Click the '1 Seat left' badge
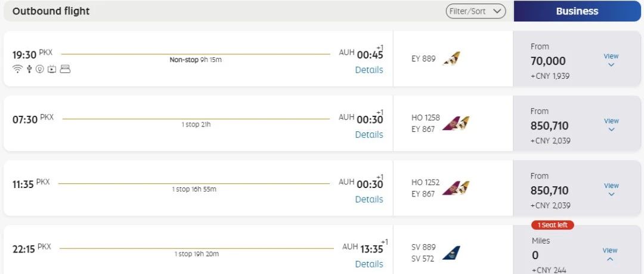The height and width of the screenshot is (274, 644). [x=552, y=225]
